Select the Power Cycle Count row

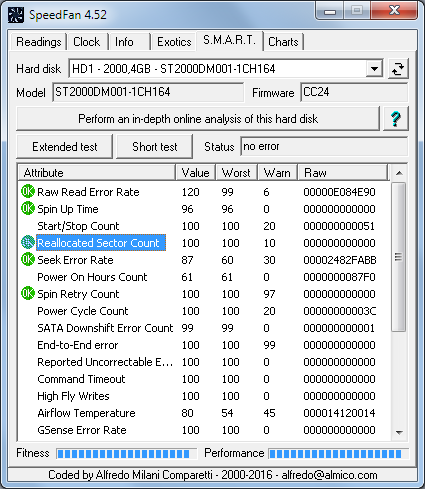tap(204, 311)
